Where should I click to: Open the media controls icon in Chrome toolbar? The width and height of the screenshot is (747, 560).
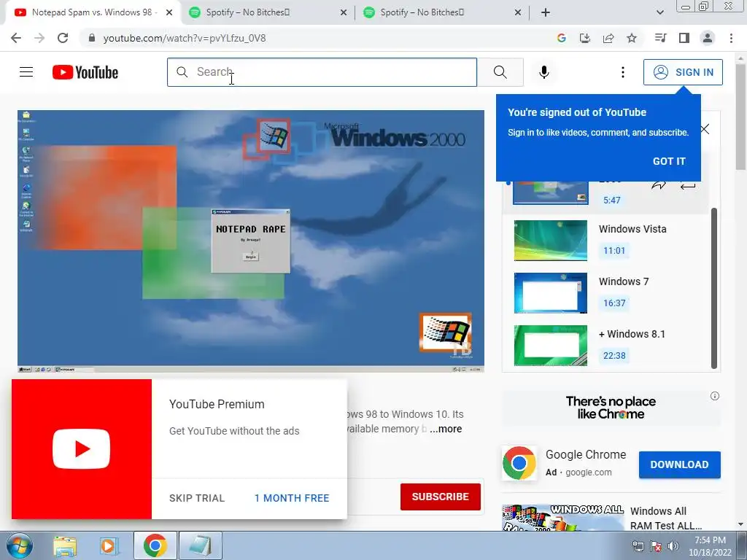pos(660,38)
